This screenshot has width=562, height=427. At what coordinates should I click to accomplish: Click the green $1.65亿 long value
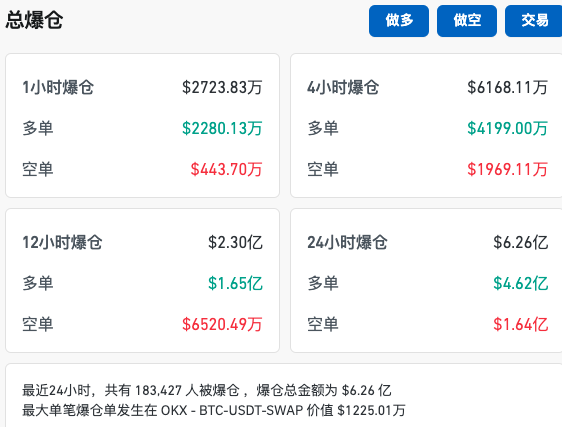click(x=235, y=283)
